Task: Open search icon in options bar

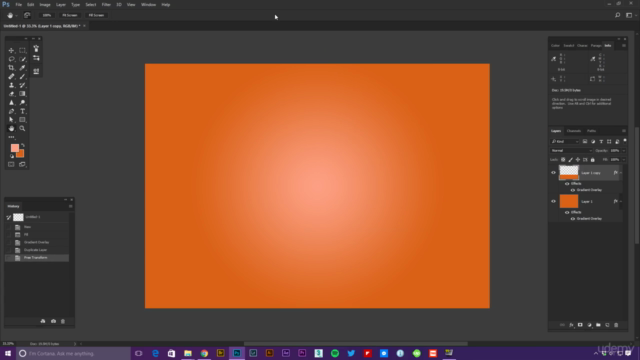Action: [x=618, y=15]
